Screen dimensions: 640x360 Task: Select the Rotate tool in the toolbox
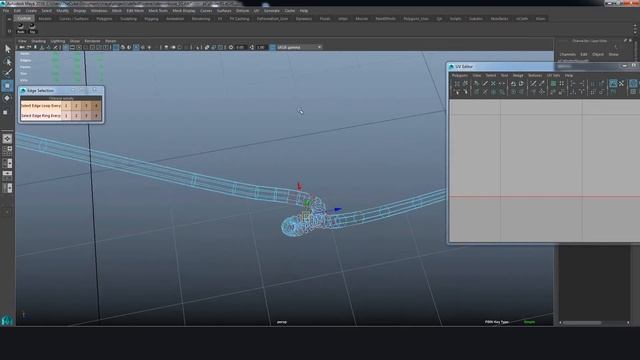pos(7,98)
